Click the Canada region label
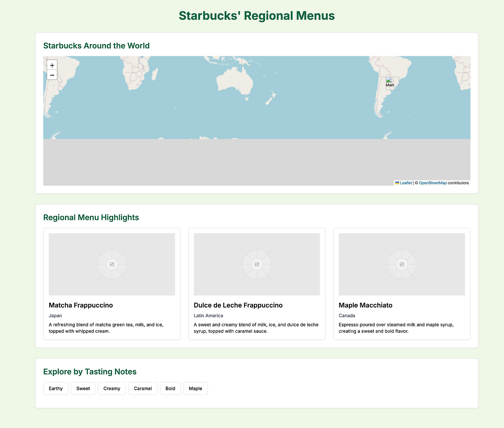The width and height of the screenshot is (504, 428). click(347, 316)
